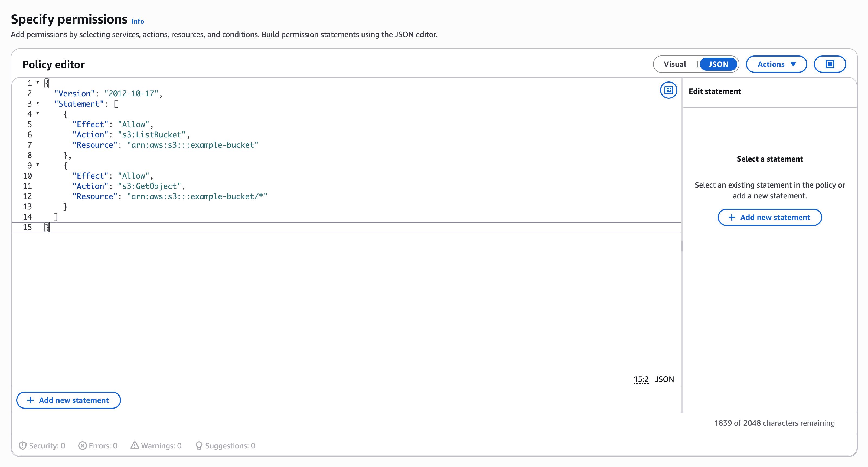
Task: Click line number 8 in the gutter
Action: pyautogui.click(x=30, y=155)
